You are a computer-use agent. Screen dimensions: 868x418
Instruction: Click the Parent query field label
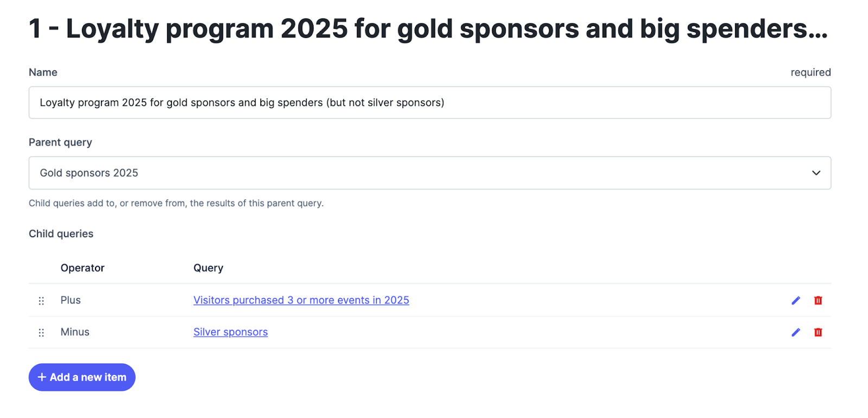60,143
